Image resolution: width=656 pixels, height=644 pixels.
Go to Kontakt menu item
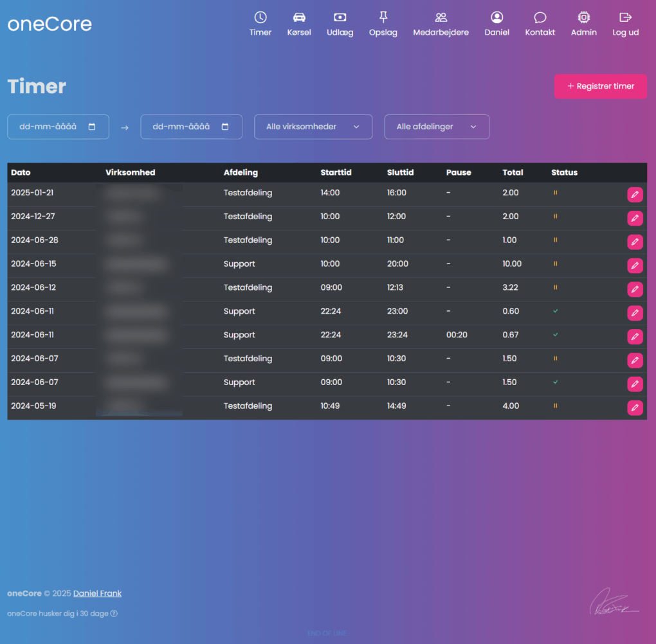(540, 24)
